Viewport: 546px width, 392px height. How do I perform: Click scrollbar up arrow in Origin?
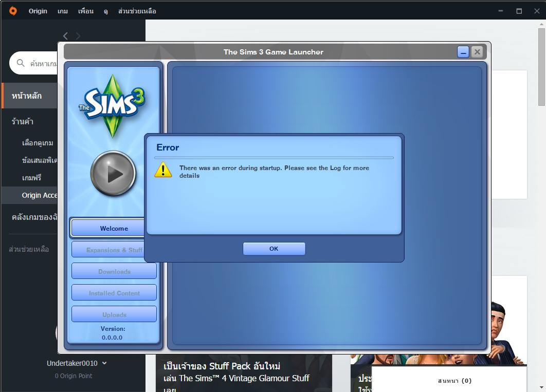[x=541, y=24]
